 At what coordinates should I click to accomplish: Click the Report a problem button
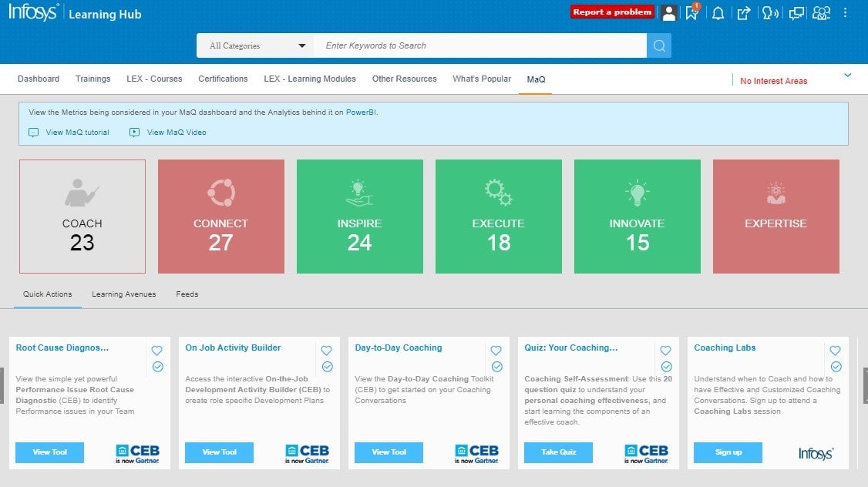pyautogui.click(x=612, y=12)
